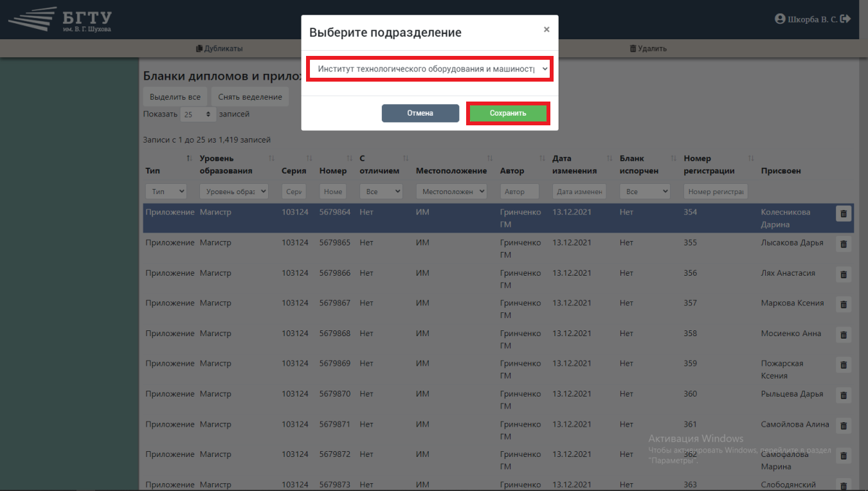Screen dimensions: 868x491
Task: Sort by the Автор column header
Action: tap(523, 165)
